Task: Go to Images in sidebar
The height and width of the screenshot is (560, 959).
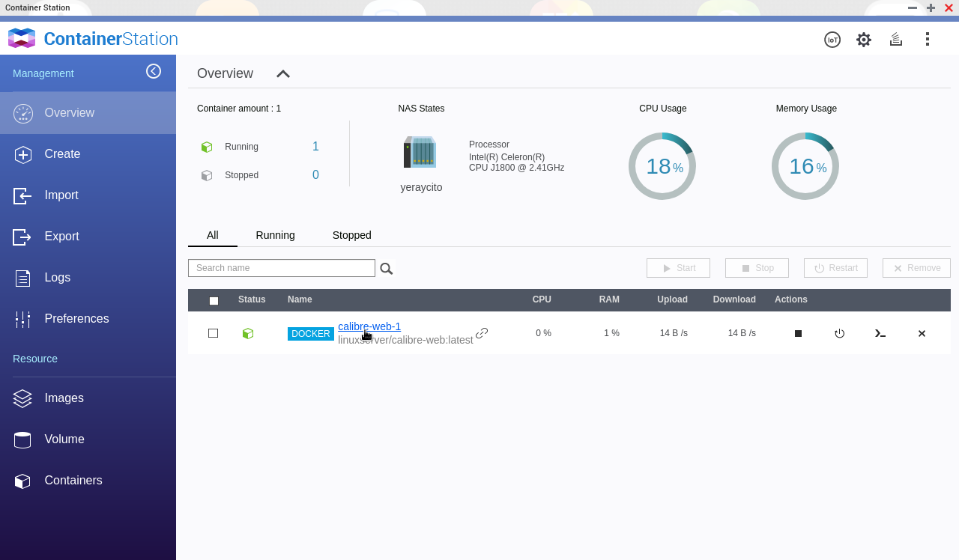Action: pos(64,398)
